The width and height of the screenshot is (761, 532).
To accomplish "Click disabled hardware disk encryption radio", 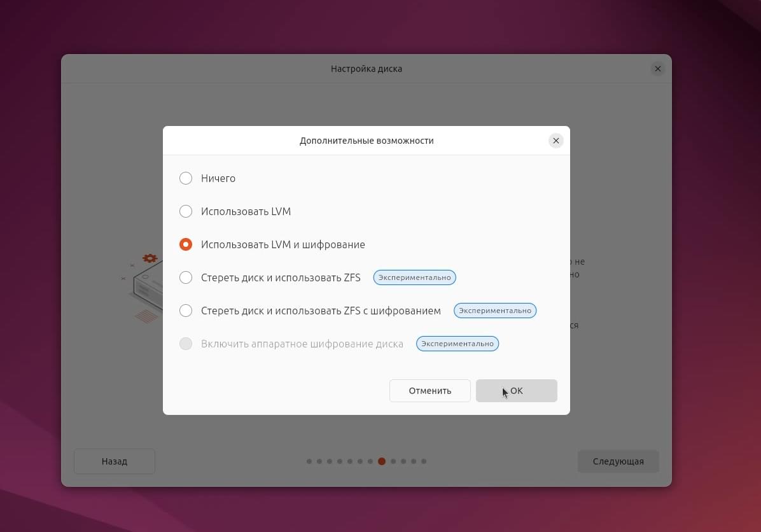I will pos(185,343).
